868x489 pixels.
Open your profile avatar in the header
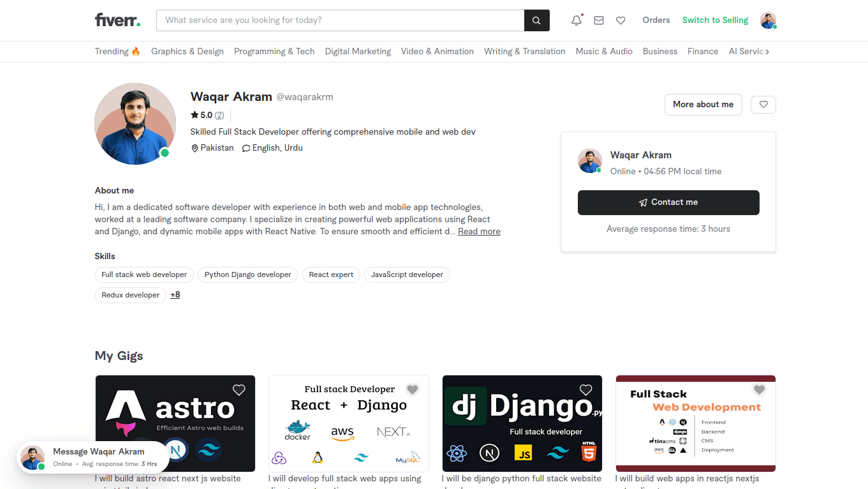click(x=768, y=20)
